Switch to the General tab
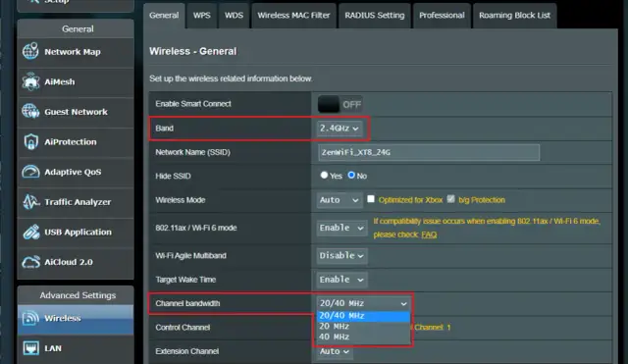Screen dimensions: 628x364 (x=164, y=16)
